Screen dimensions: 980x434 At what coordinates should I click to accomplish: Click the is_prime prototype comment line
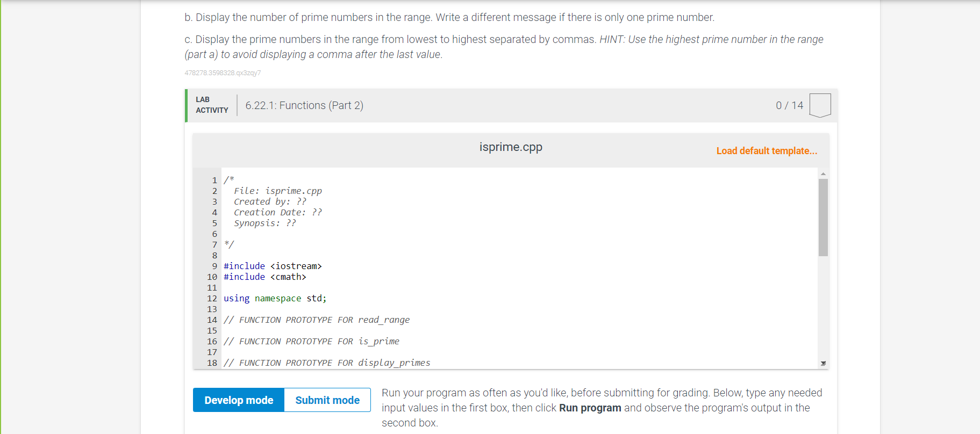pyautogui.click(x=311, y=341)
